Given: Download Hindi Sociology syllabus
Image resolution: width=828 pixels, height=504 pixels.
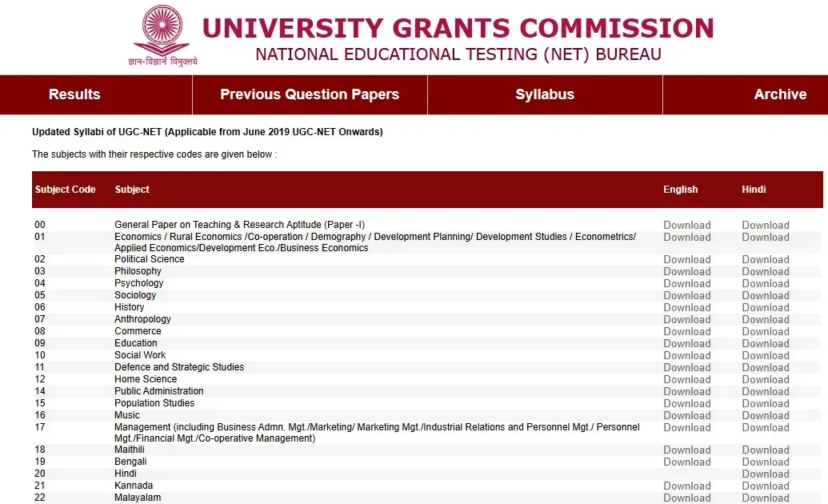Looking at the screenshot, I should tap(766, 295).
